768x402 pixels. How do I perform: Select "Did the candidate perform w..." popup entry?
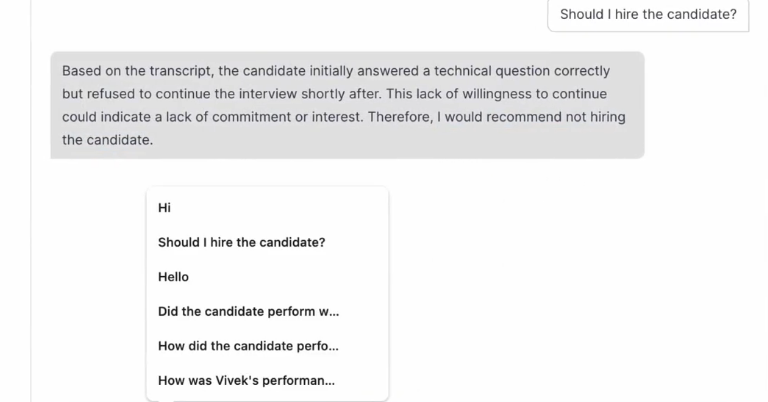coord(248,311)
